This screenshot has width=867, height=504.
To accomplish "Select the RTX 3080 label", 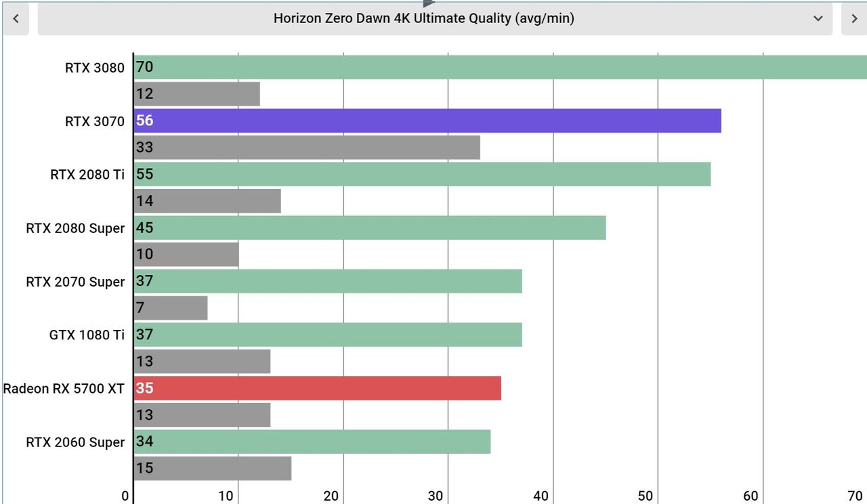I will click(x=95, y=68).
